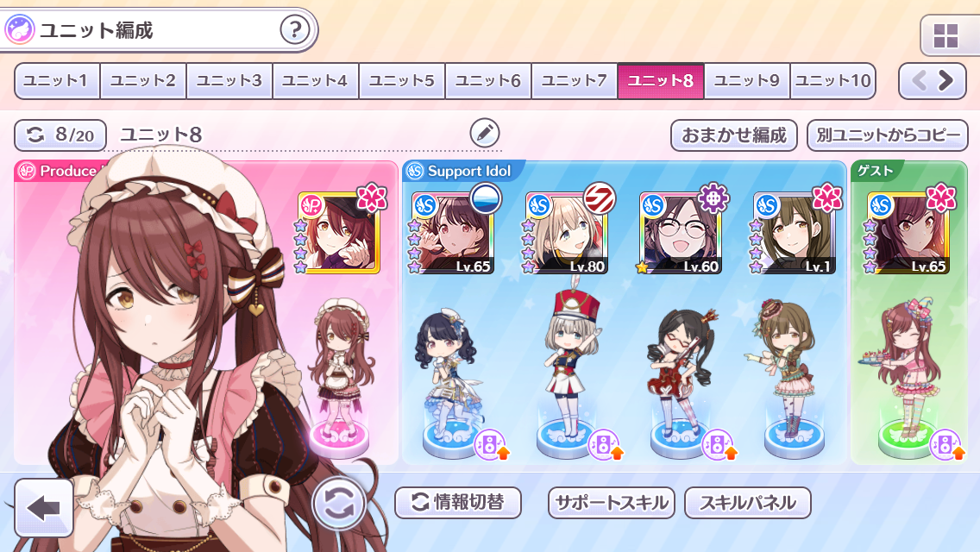The width and height of the screenshot is (980, 552).
Task: Click 別ユニットからコピー button
Action: [x=888, y=135]
